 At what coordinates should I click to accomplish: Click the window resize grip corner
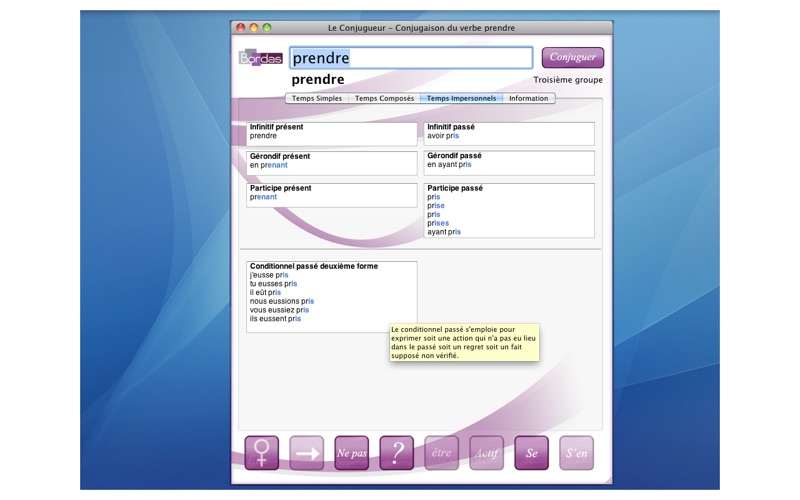coord(608,480)
